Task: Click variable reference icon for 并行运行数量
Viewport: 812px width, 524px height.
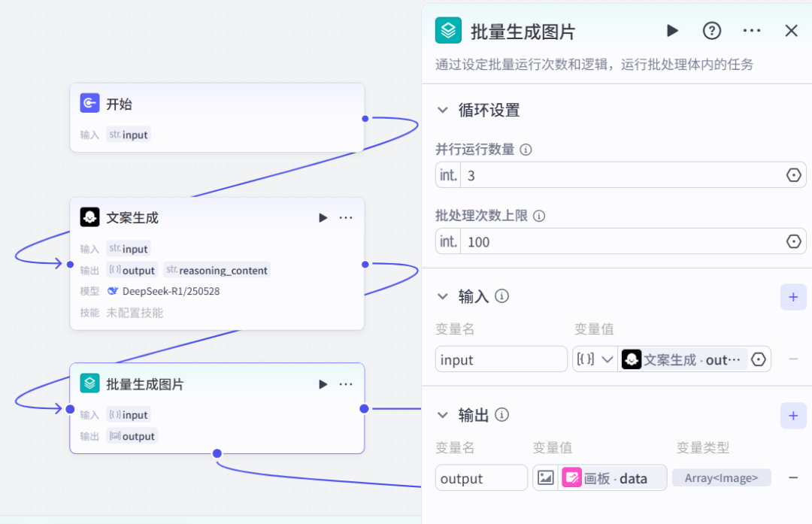Action: [x=793, y=175]
